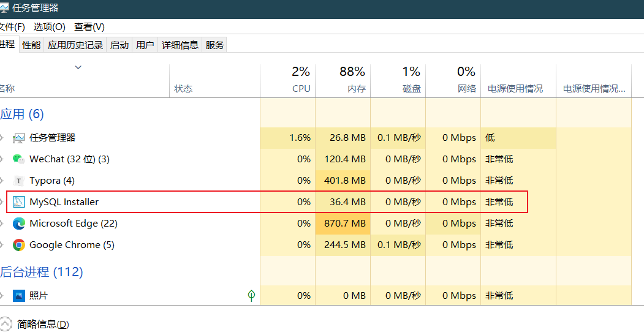The height and width of the screenshot is (335, 644).
Task: Select the WeChat (32 位) (3) row name
Action: pos(69,159)
